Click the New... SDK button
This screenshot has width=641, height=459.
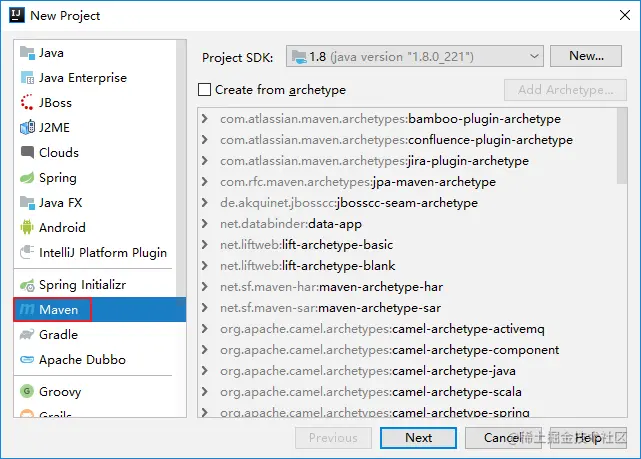pyautogui.click(x=586, y=56)
